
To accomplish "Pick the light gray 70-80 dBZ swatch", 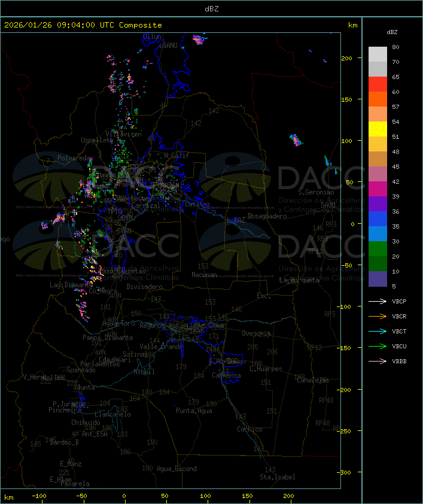I will [x=378, y=54].
